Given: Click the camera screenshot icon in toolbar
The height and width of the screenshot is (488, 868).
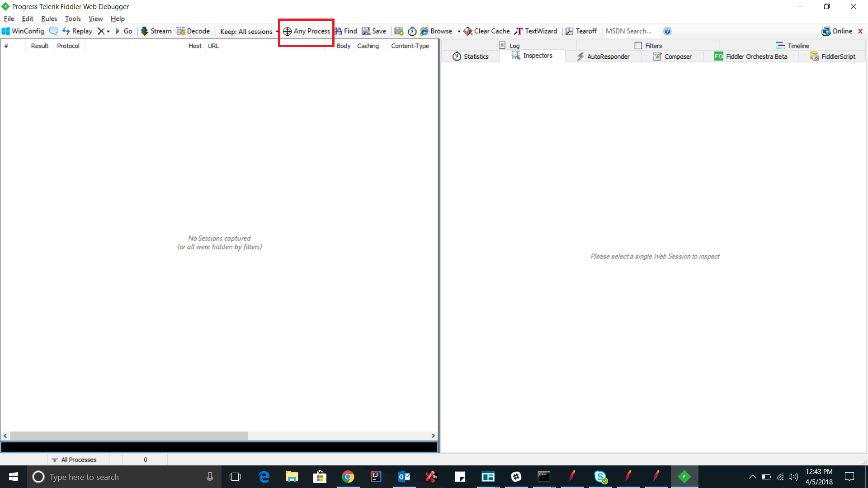Looking at the screenshot, I should click(398, 31).
